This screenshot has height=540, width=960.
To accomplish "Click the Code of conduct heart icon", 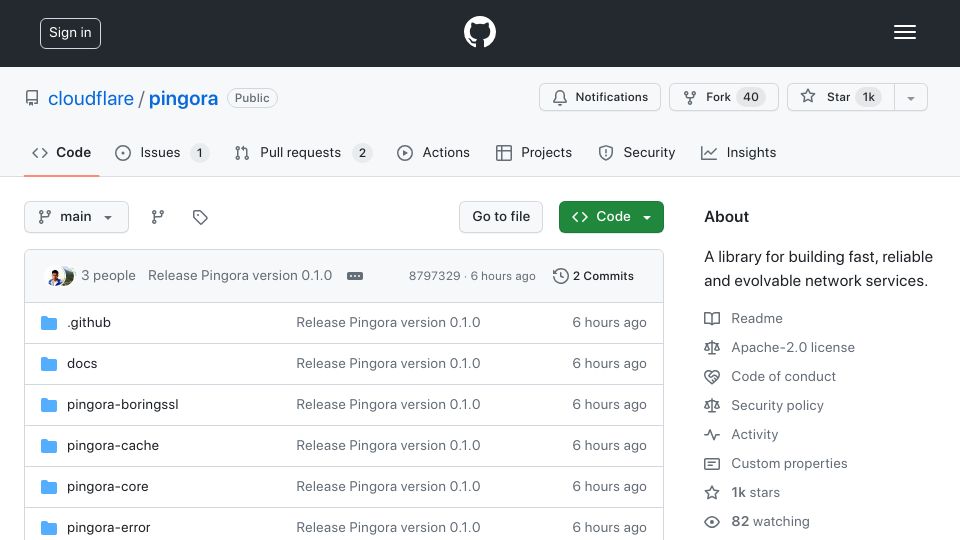I will click(712, 377).
